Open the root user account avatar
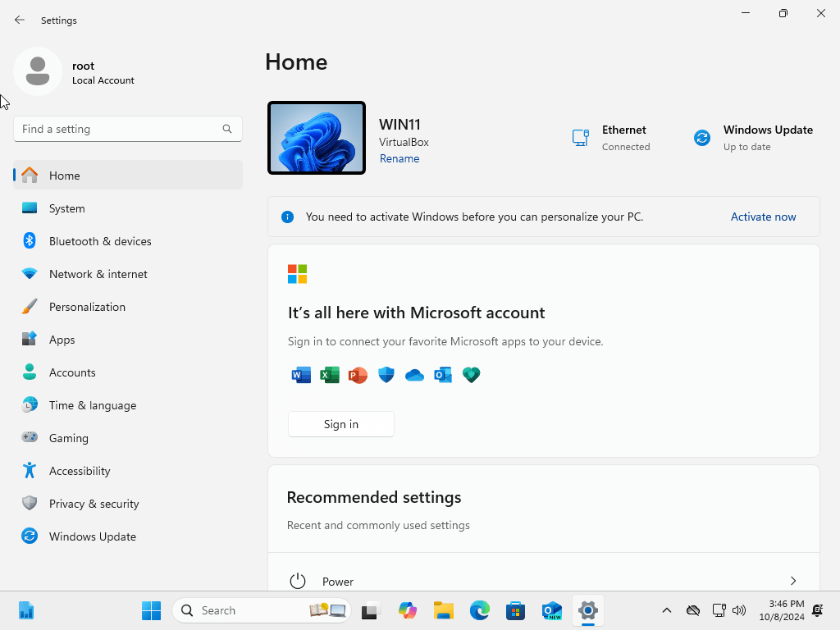This screenshot has width=840, height=630. click(38, 71)
